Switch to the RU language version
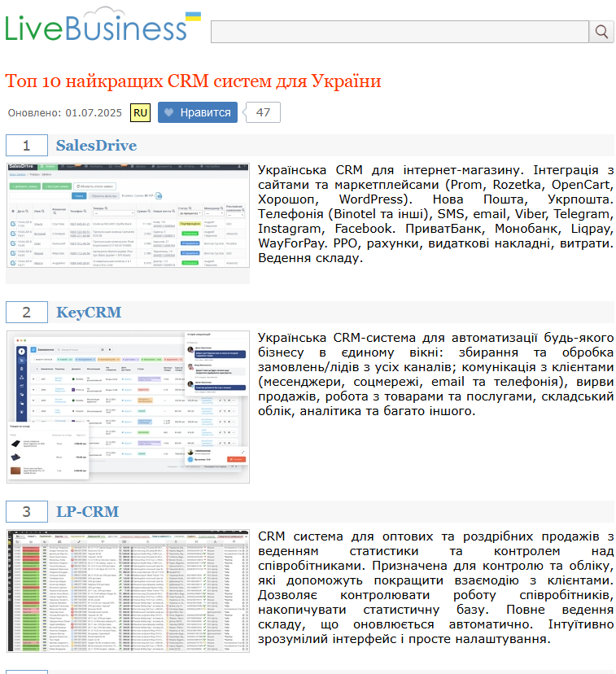Screen dimensions: 616x674 [x=141, y=112]
